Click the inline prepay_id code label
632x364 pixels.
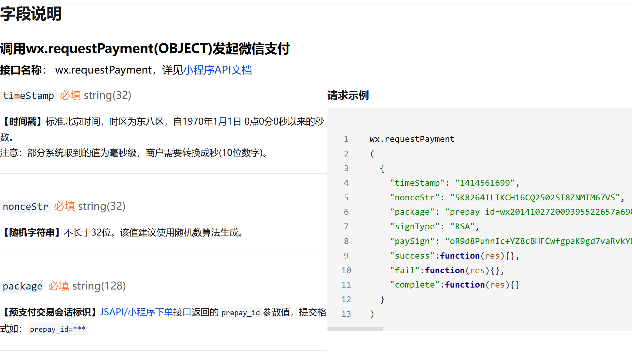pyautogui.click(x=240, y=313)
